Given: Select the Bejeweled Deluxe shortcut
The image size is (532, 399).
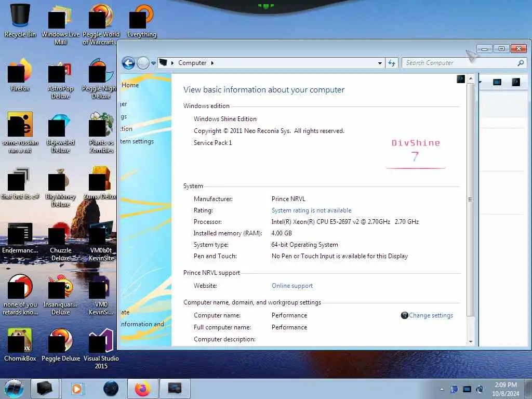Looking at the screenshot, I should click(60, 133).
